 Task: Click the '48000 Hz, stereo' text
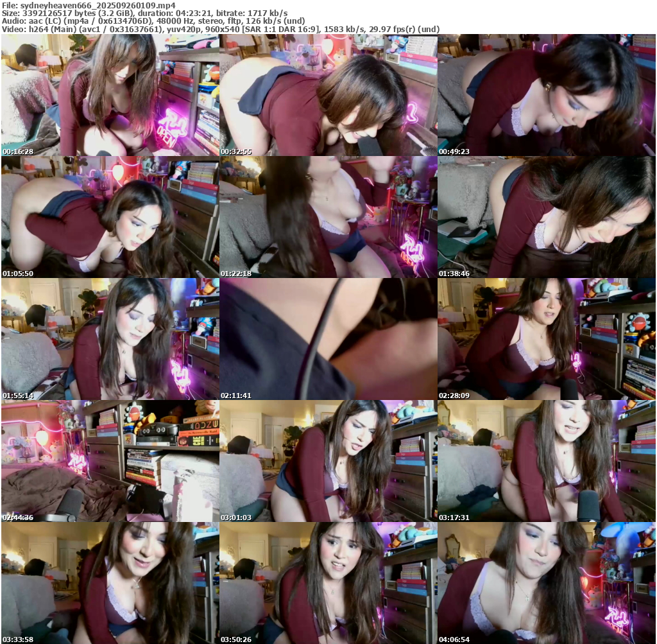[x=189, y=21]
